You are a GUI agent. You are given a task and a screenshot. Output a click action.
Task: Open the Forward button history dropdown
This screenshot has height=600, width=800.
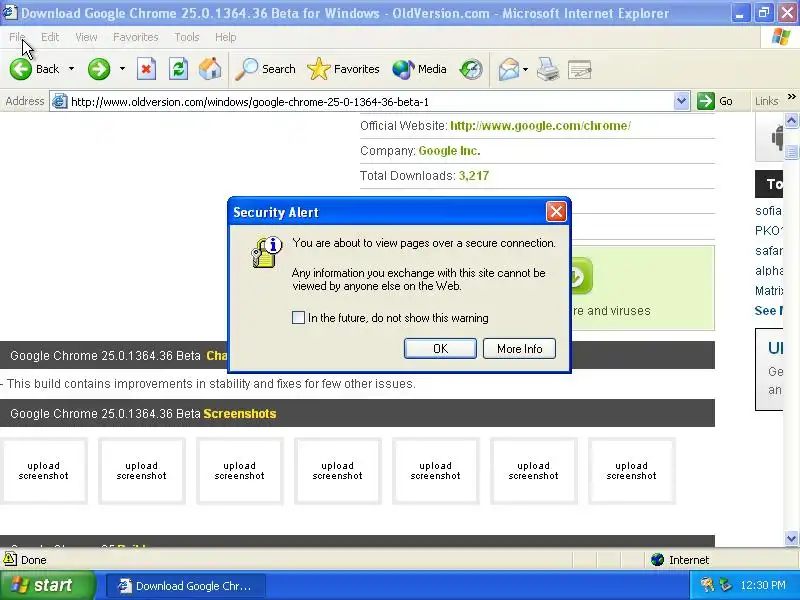click(122, 68)
